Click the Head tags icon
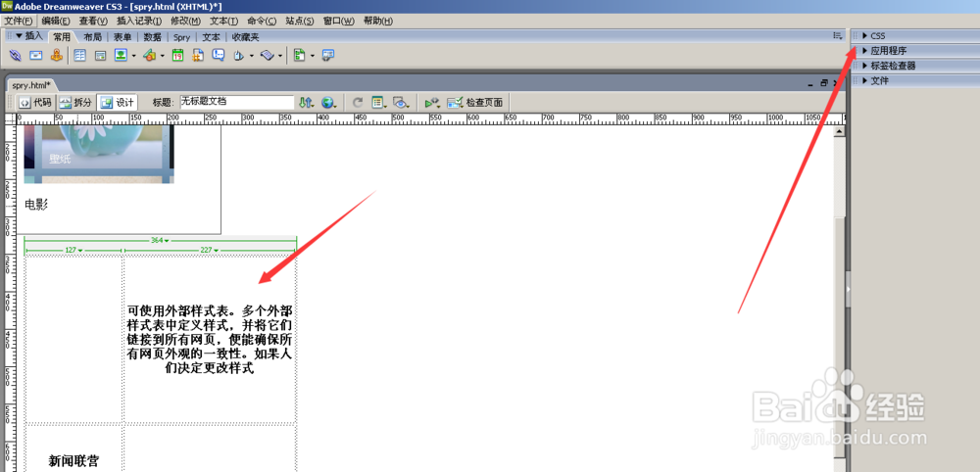This screenshot has width=980, height=472. coord(239,56)
